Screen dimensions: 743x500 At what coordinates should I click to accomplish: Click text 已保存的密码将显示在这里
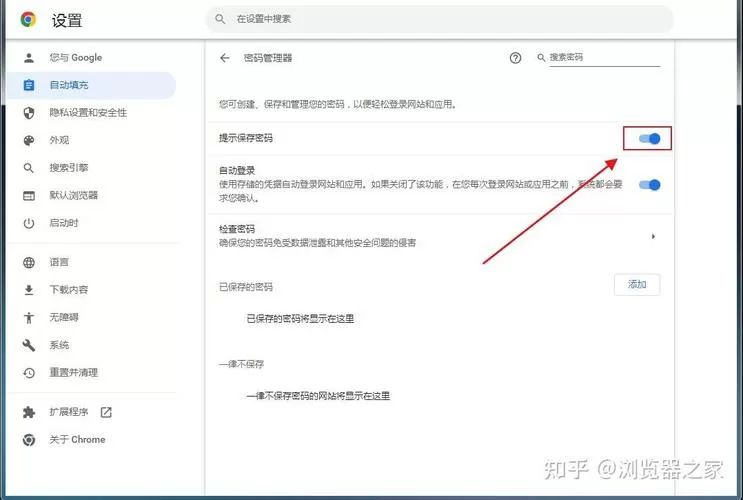tap(300, 319)
